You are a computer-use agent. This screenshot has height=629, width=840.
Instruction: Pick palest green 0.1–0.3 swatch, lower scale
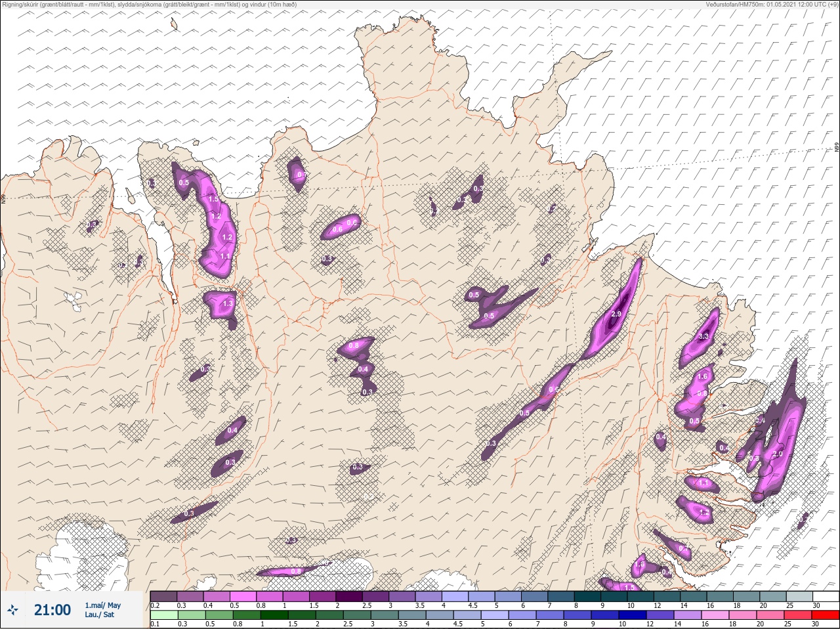coord(164,615)
